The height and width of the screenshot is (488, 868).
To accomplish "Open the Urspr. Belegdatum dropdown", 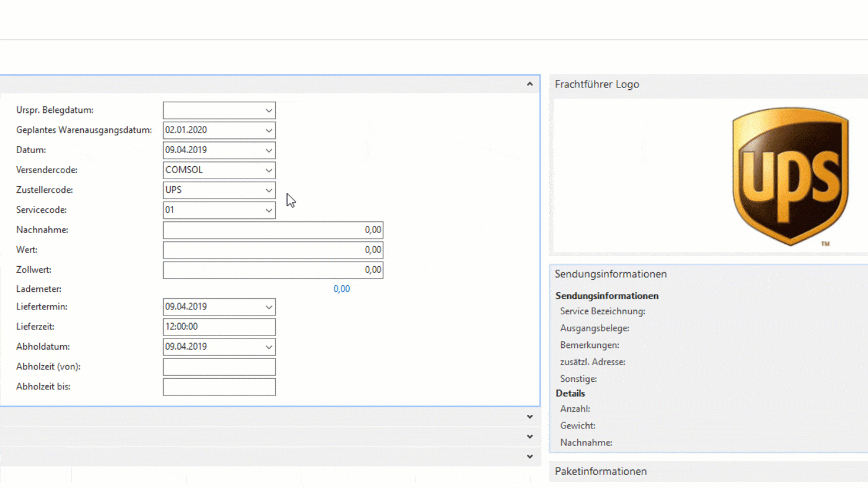I will click(x=268, y=110).
